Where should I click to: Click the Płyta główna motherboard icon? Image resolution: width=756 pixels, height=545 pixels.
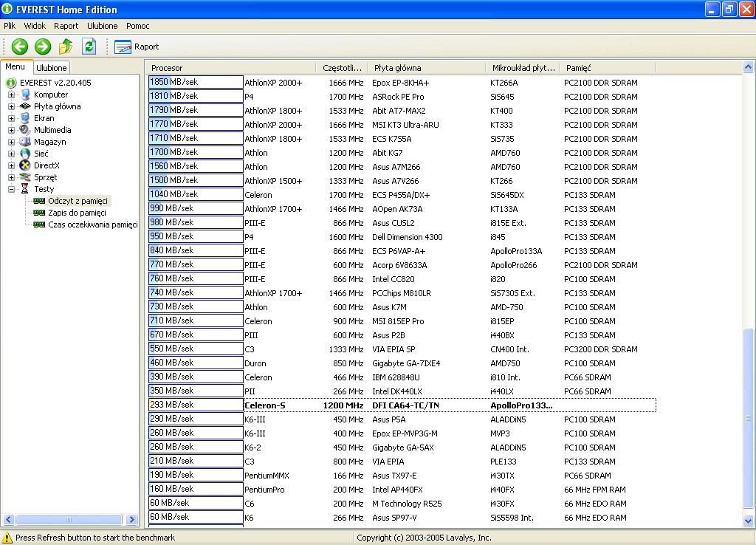click(x=25, y=106)
